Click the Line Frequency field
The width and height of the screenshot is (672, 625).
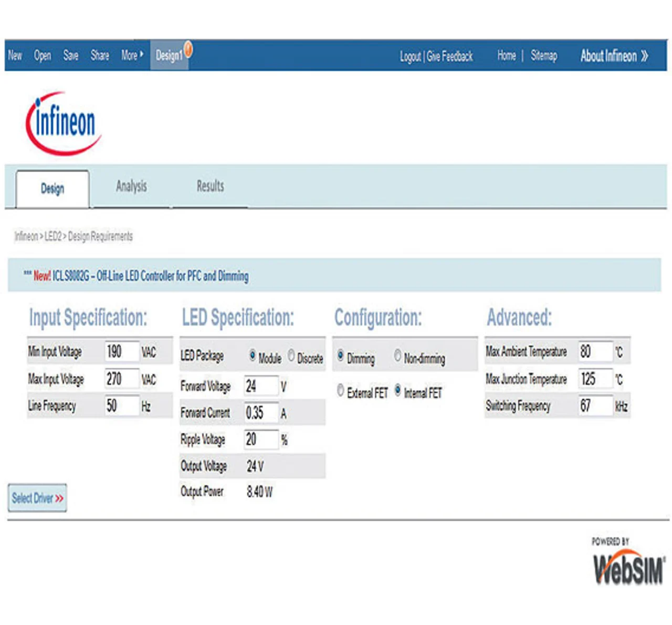pyautogui.click(x=122, y=405)
